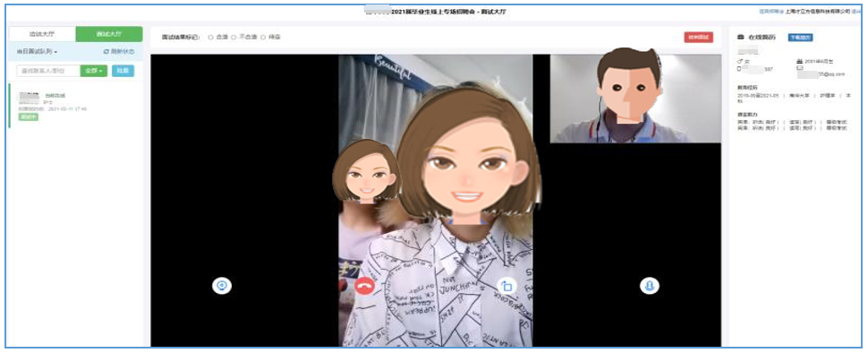
Task: Click the candidate search input field
Action: [x=48, y=71]
